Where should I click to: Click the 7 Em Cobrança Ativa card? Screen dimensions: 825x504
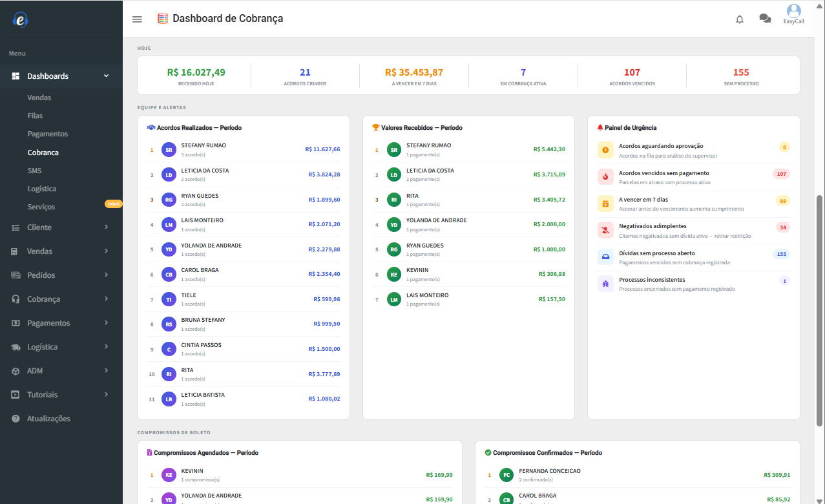tap(523, 76)
